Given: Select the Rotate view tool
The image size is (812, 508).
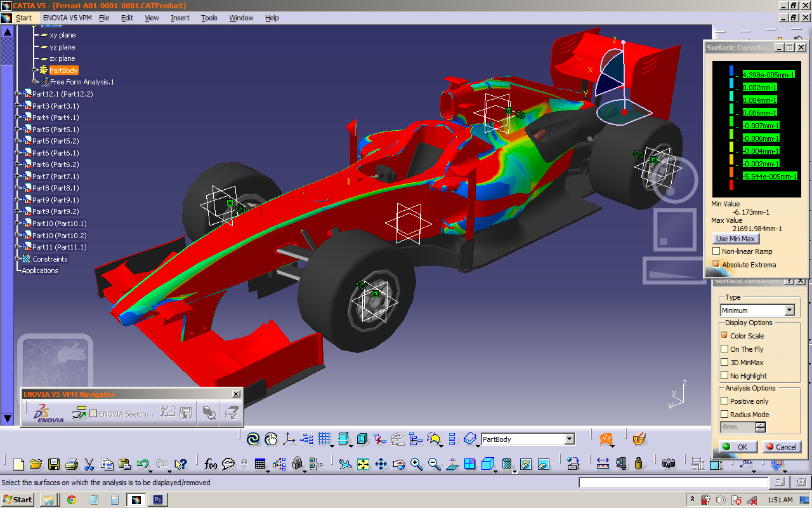Looking at the screenshot, I should 398,464.
